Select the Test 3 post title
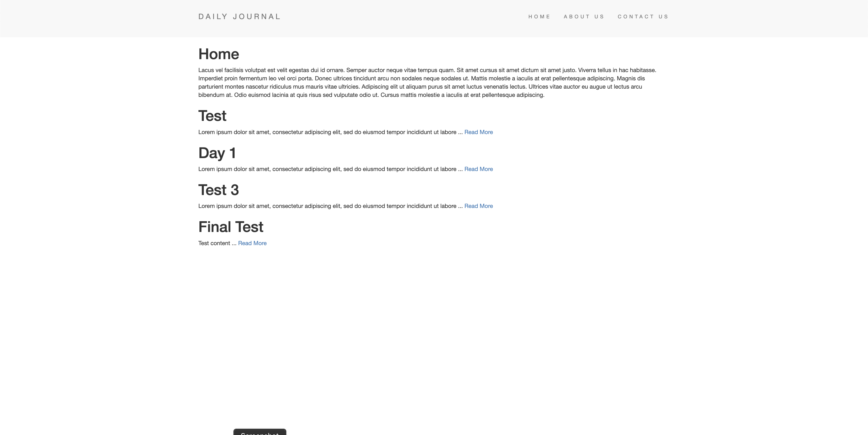Image resolution: width=868 pixels, height=435 pixels. [x=218, y=190]
